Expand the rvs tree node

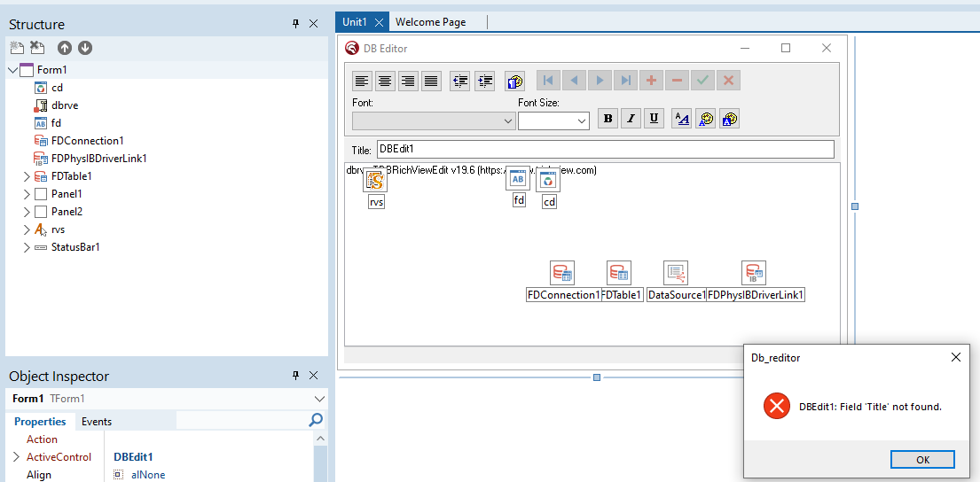click(x=27, y=229)
